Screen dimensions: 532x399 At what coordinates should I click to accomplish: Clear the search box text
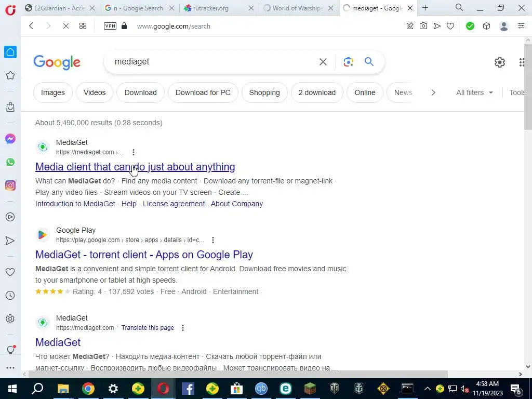(x=323, y=62)
